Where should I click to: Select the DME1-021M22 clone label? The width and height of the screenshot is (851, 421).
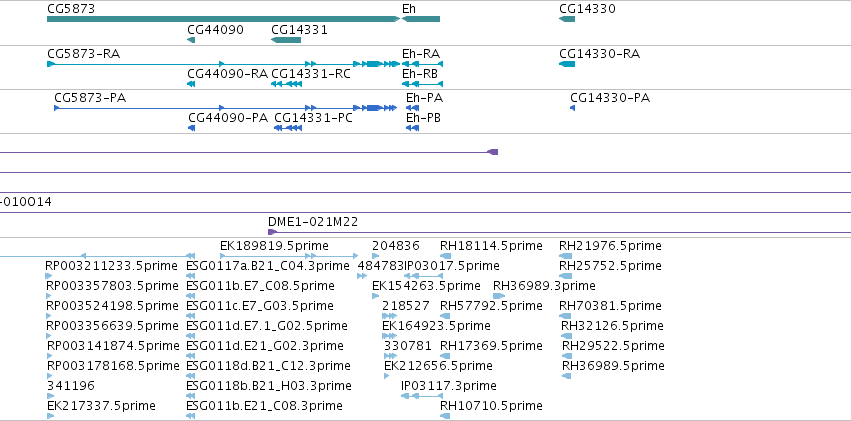tap(313, 221)
